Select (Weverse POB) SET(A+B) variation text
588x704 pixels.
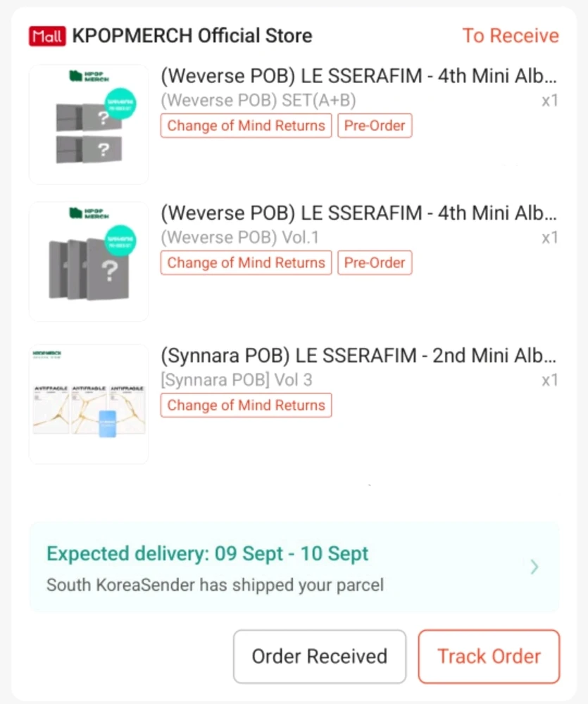pos(258,101)
